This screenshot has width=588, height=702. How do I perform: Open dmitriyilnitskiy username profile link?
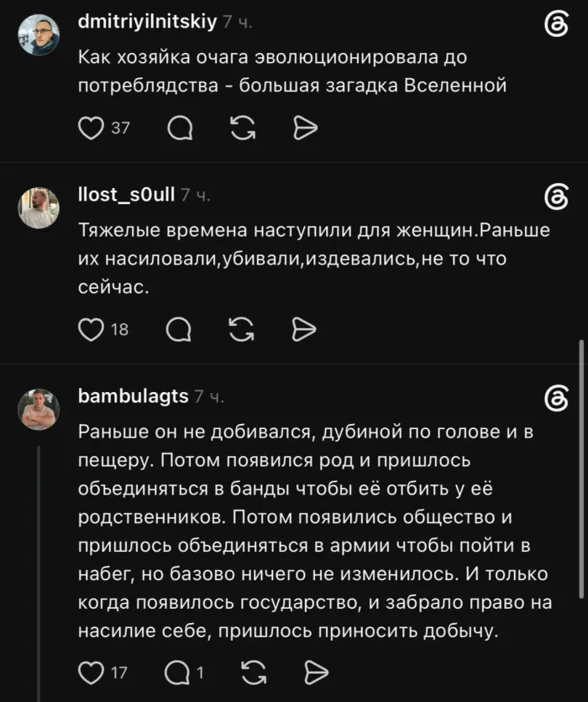tap(147, 22)
